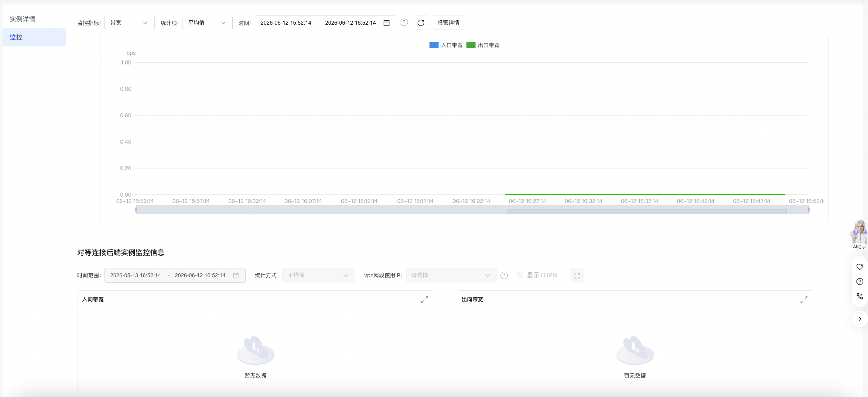868x397 pixels.
Task: Click the chart data zoom bar
Action: pyautogui.click(x=472, y=209)
